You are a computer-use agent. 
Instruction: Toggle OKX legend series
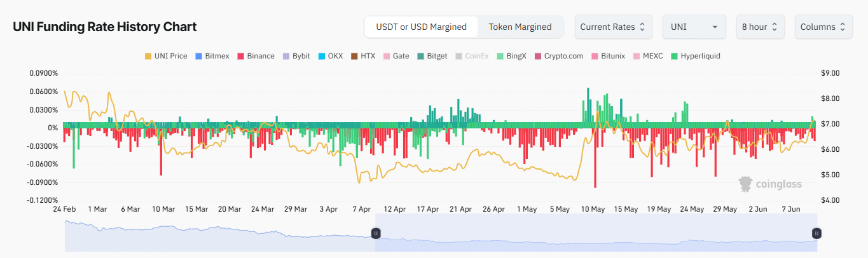[x=331, y=56]
